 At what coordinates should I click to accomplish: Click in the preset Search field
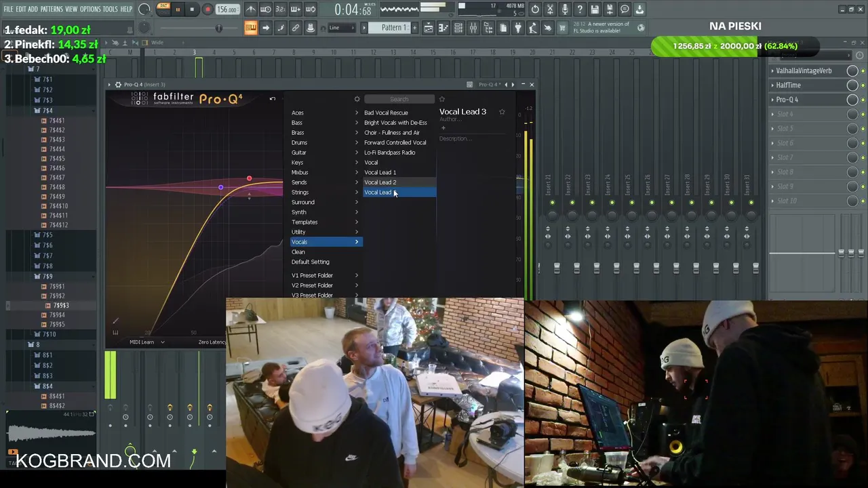[x=399, y=99]
